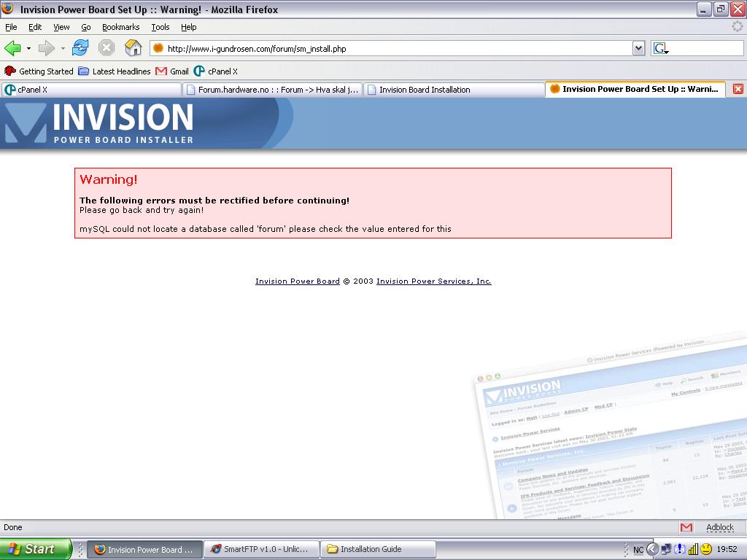Minimize the Firefox window
Viewport: 747px width, 560px height.
pyautogui.click(x=704, y=9)
